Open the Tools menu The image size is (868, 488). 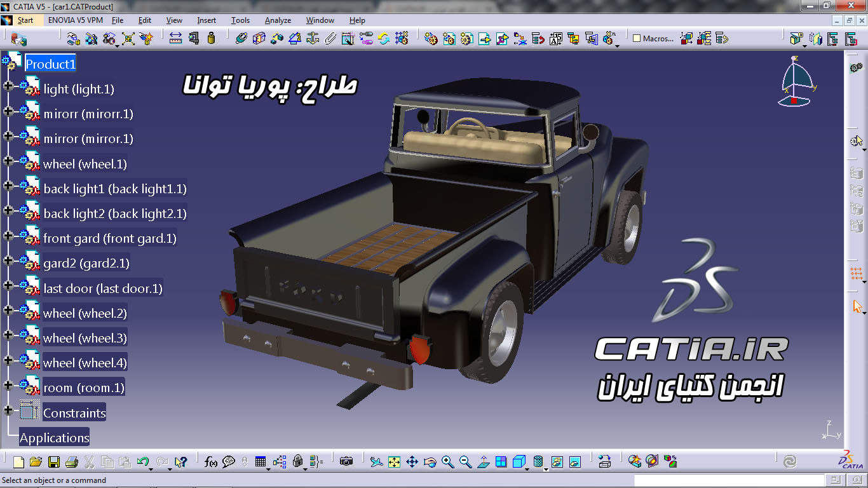coord(240,20)
